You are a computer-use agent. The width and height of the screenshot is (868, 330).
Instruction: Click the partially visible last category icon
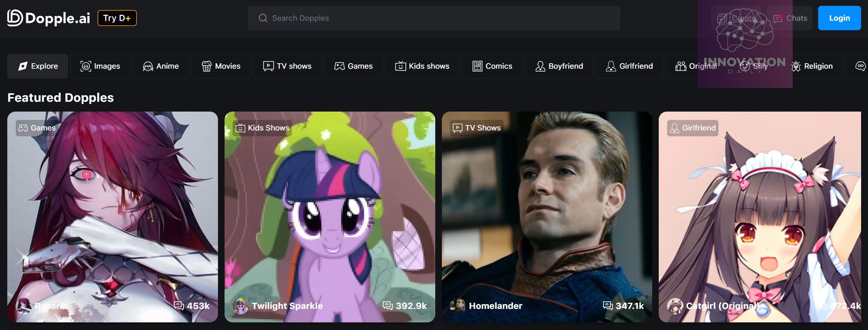(x=860, y=66)
